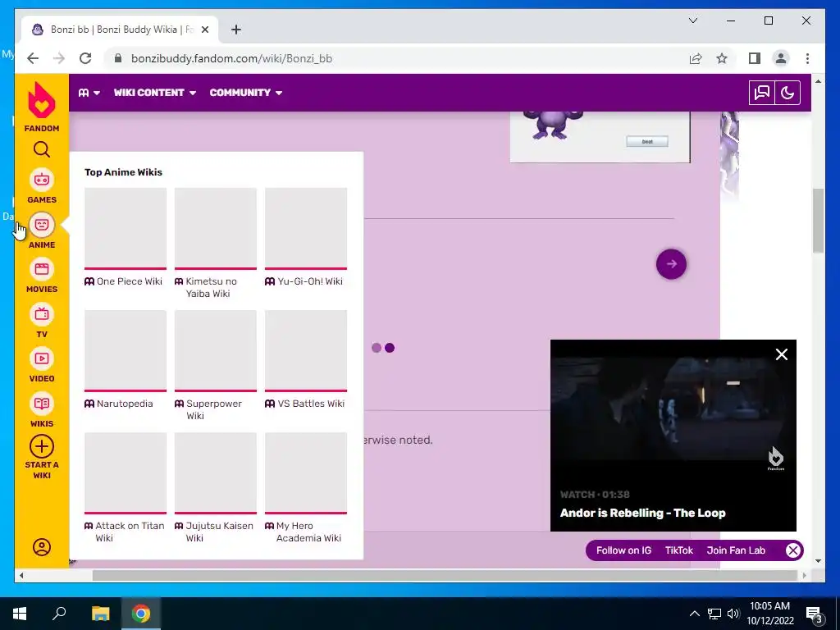Viewport: 840px width, 630px height.
Task: Go back with browser back arrow
Action: pos(33,58)
